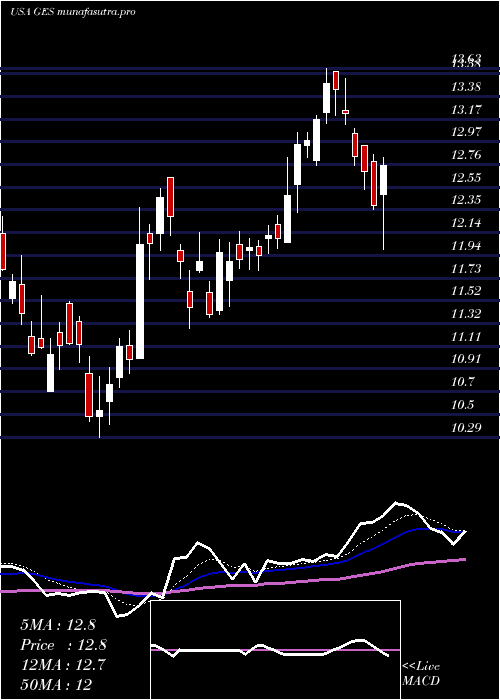Viewport: 500px width, 700px height.
Task: Click the 11.11 price axis label
Action: pos(466,336)
